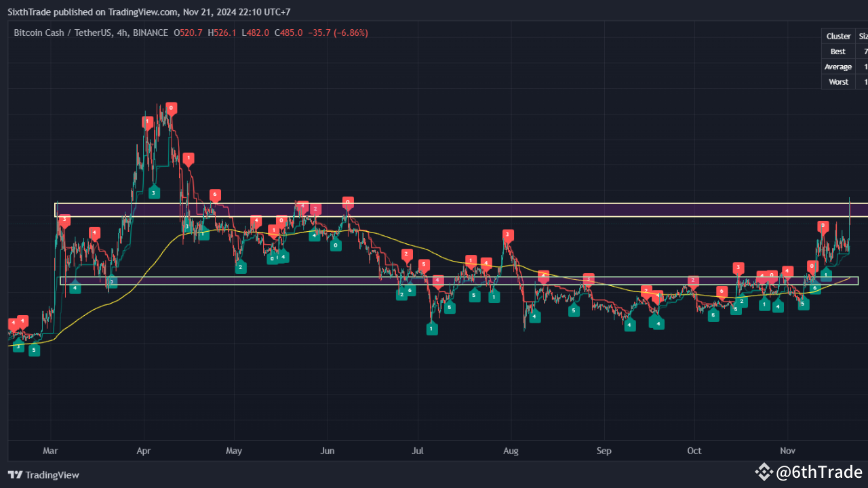
Task: Click the @6thTrade watermark link
Action: 821,473
